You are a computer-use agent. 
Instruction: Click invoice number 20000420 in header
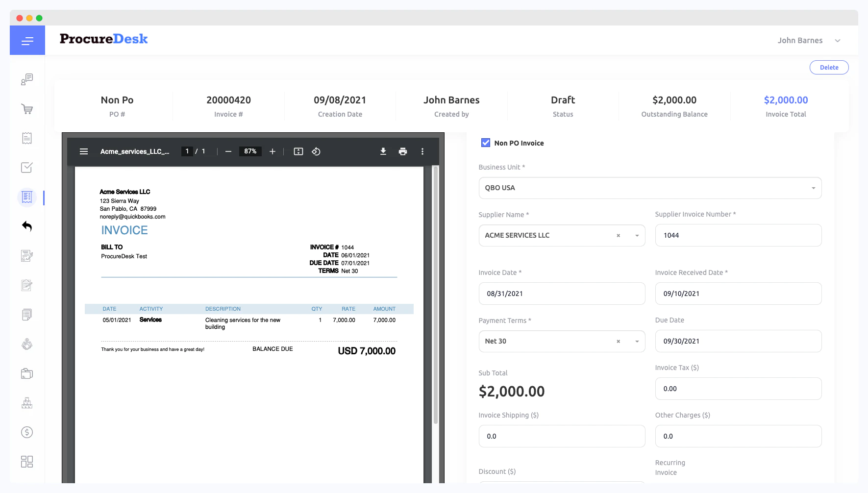click(x=228, y=100)
